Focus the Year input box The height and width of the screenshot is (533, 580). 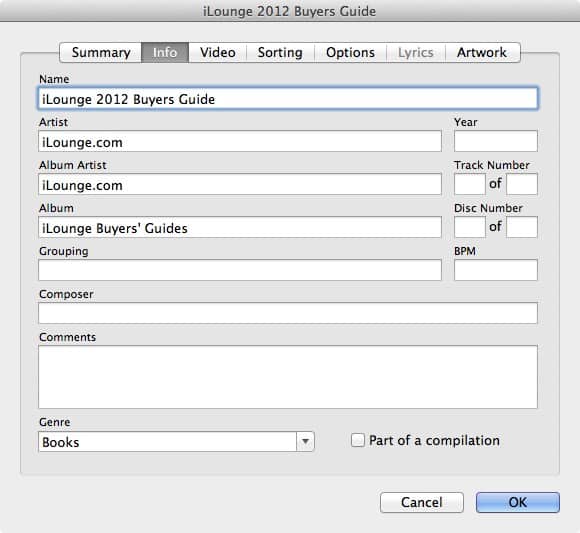(496, 141)
